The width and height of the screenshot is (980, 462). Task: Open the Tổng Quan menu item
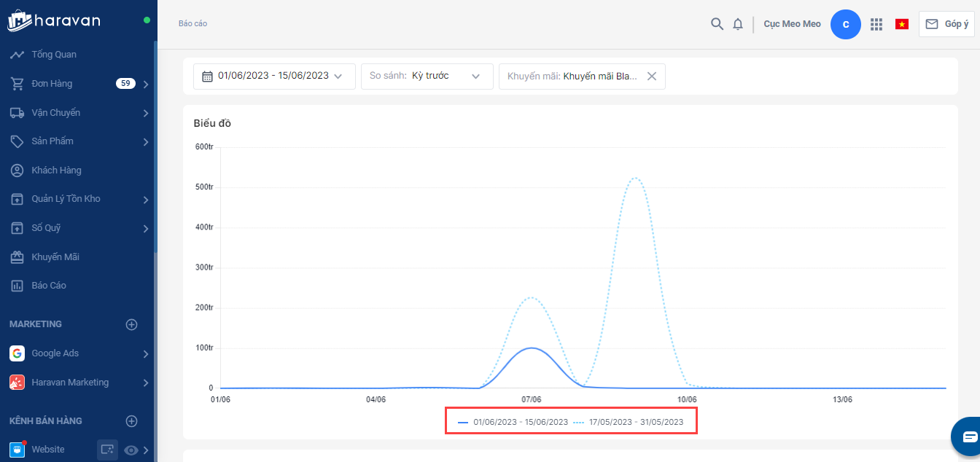point(54,55)
